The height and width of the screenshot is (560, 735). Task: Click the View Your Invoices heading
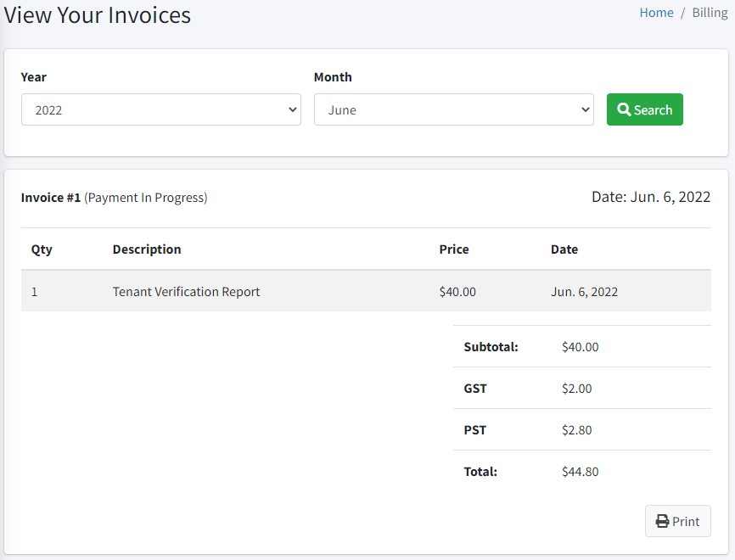coord(98,15)
